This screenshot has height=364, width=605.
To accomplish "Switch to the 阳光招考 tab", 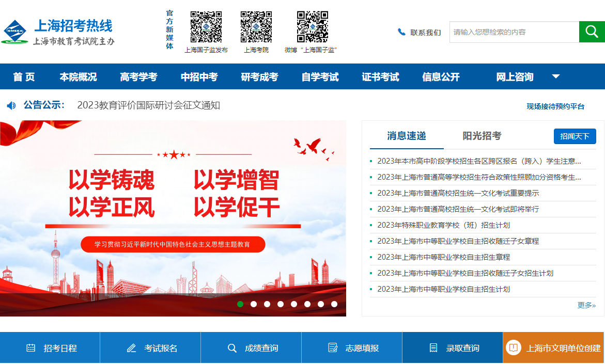I will pos(482,136).
